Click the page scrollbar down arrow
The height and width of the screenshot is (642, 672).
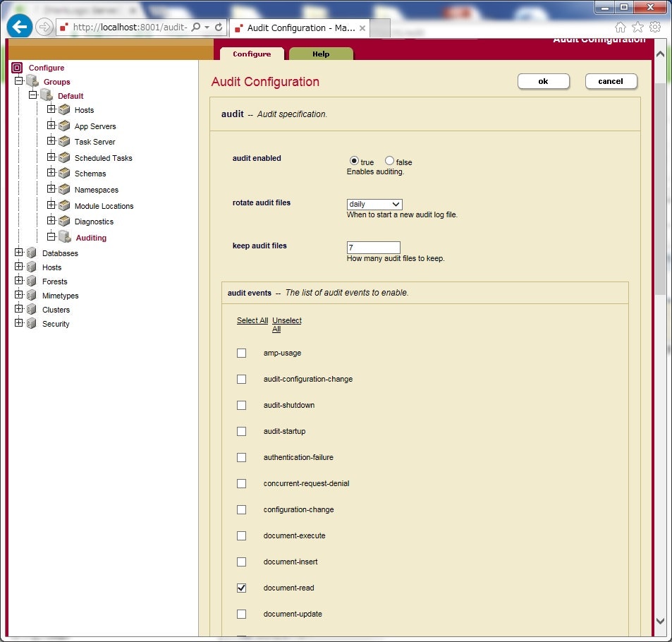660,621
